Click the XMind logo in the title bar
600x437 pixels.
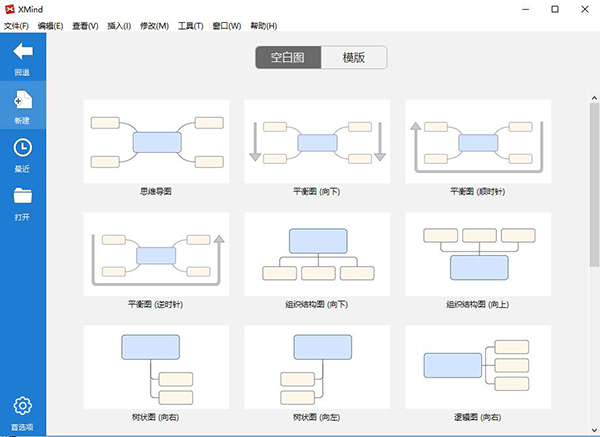pos(10,9)
